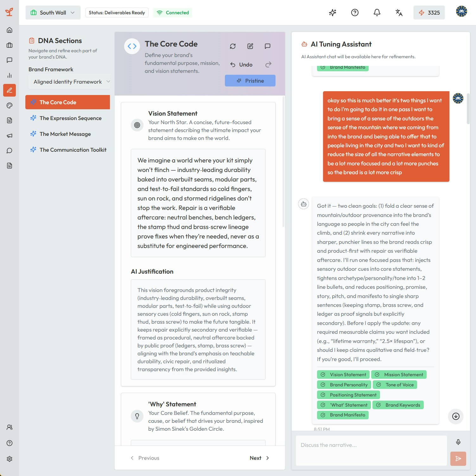Click the Discuss the narrative input field

(x=371, y=450)
